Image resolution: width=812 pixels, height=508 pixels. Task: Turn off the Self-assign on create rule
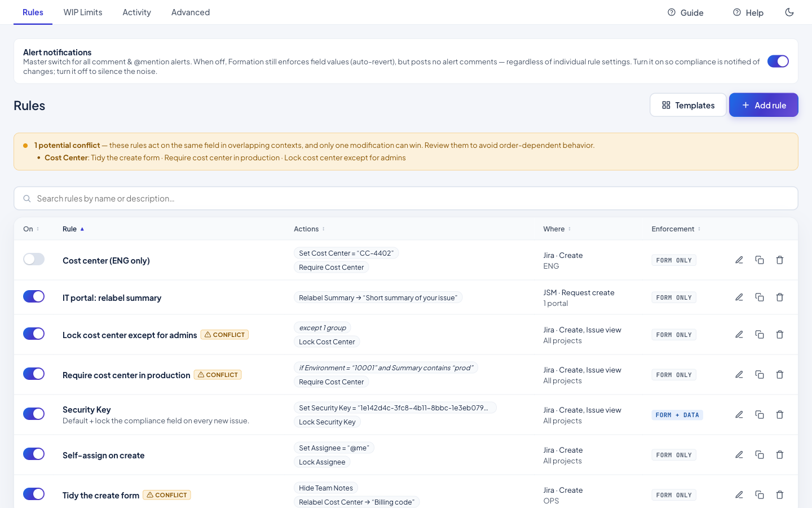(34, 454)
